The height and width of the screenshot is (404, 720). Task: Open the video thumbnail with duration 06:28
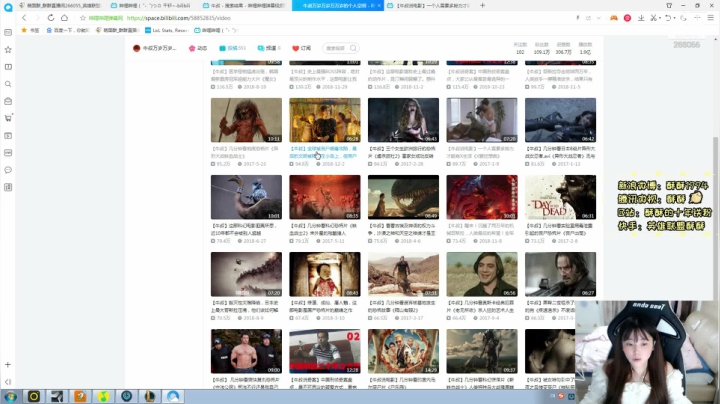point(325,120)
